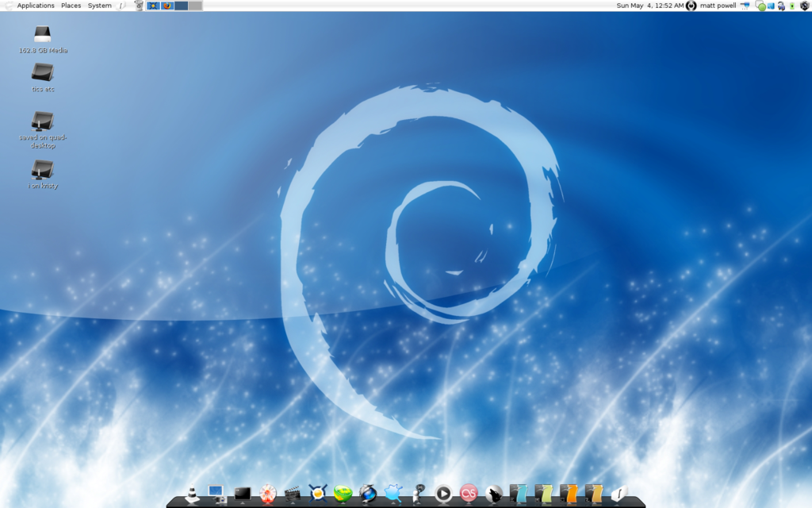
Task: Click the dark shield icon at panel end
Action: [804, 6]
